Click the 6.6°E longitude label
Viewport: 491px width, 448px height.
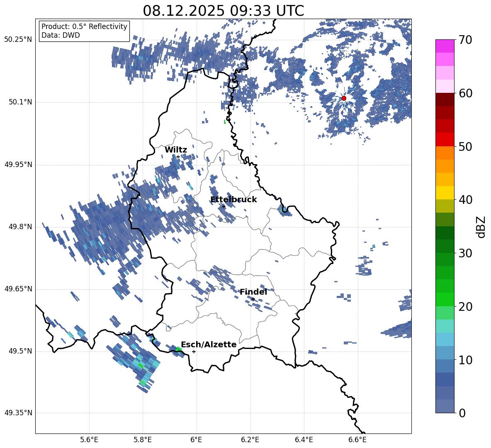(x=357, y=440)
